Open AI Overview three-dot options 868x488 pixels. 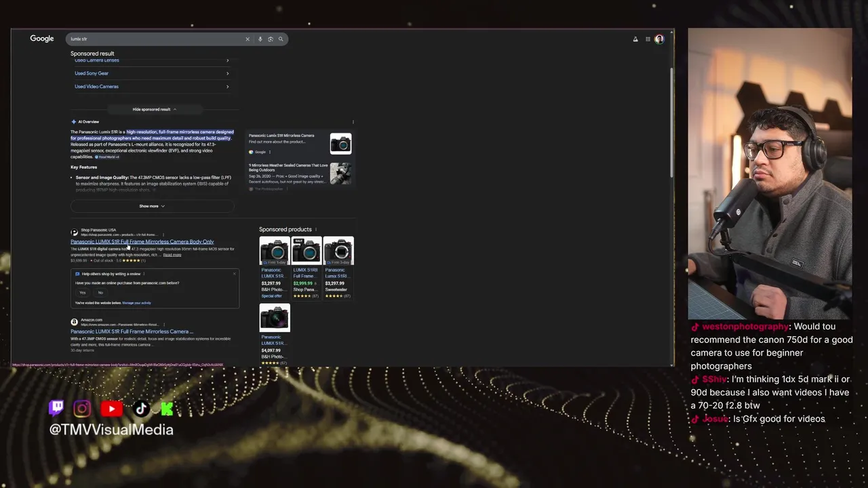click(x=353, y=122)
